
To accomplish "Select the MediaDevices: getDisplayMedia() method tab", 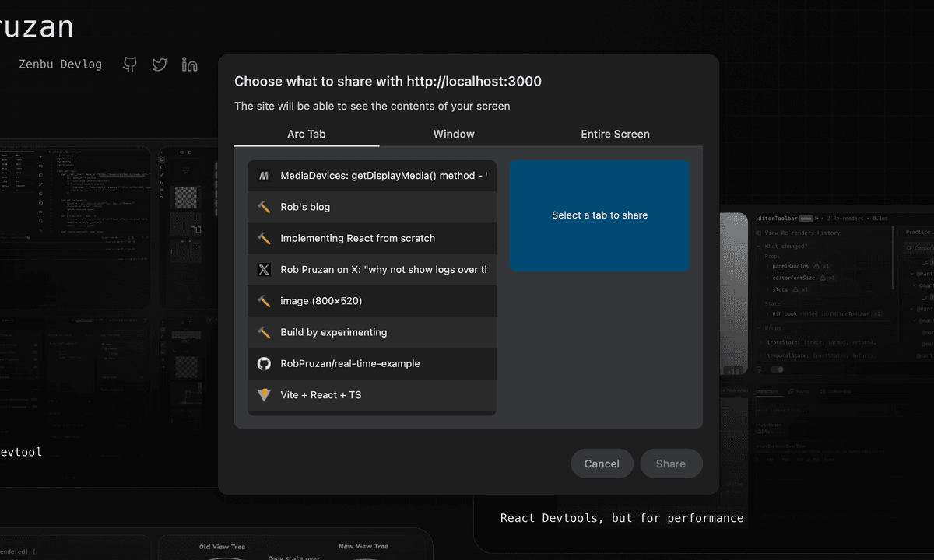I will 372,176.
